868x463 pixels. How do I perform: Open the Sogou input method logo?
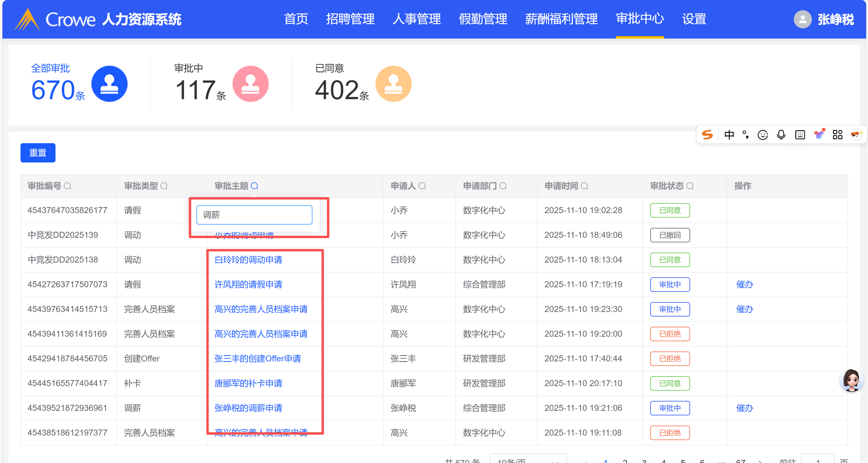tap(707, 135)
